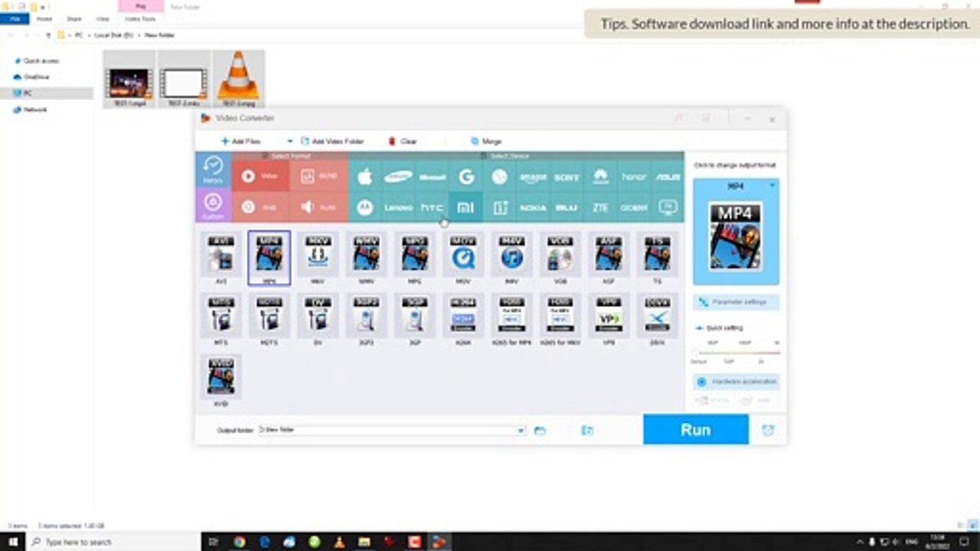This screenshot has height=551, width=980.
Task: Open the Home ribbon tab in Explorer
Action: click(44, 18)
